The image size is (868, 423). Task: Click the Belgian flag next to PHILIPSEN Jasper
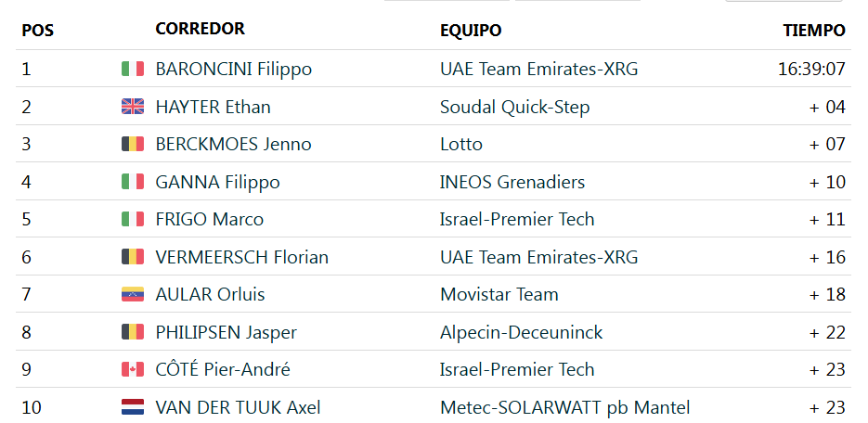tap(133, 332)
